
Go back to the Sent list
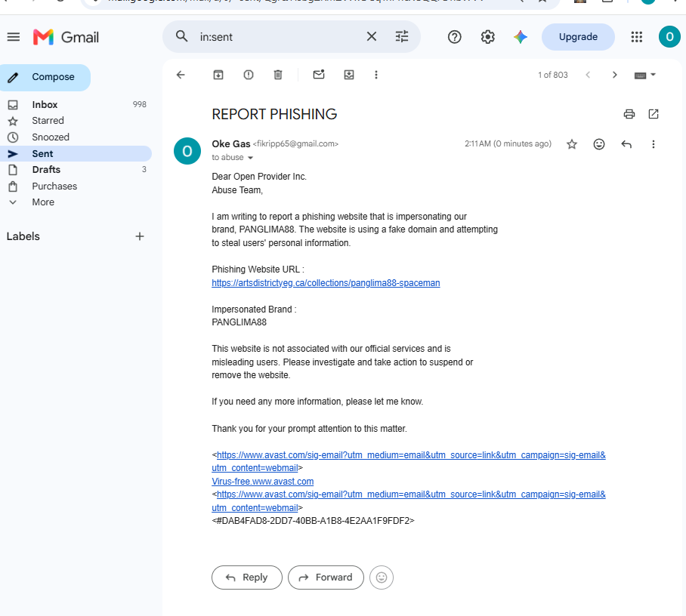click(x=181, y=75)
